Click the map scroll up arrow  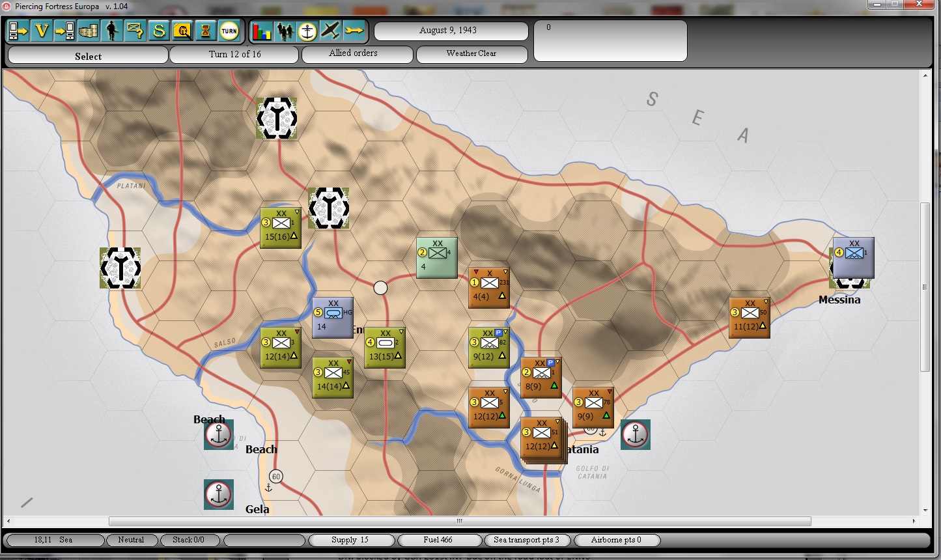coord(925,76)
